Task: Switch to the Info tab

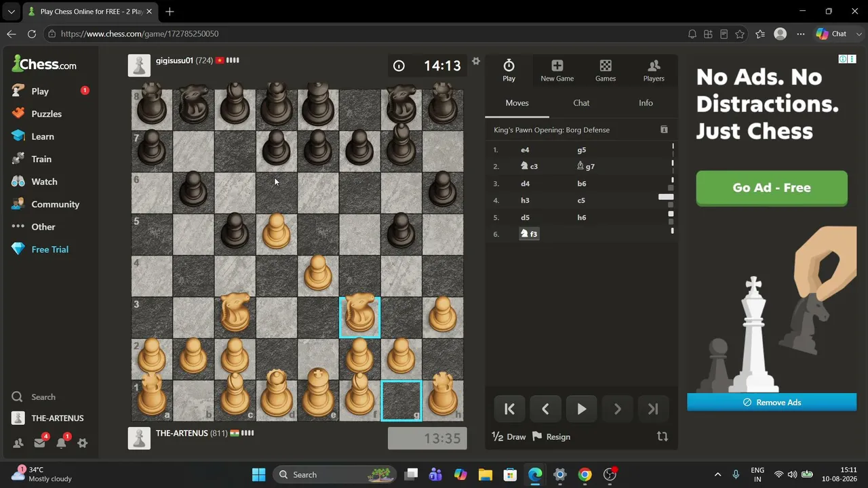Action: point(646,103)
